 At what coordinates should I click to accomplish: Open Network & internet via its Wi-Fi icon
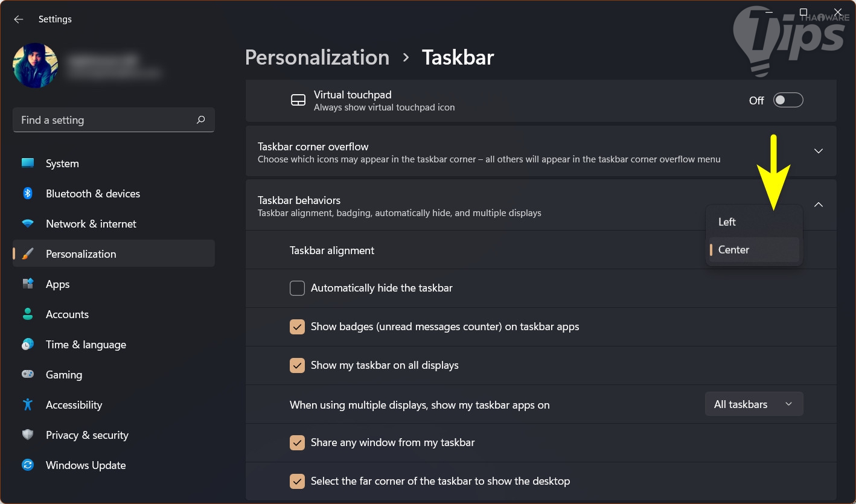(28, 224)
